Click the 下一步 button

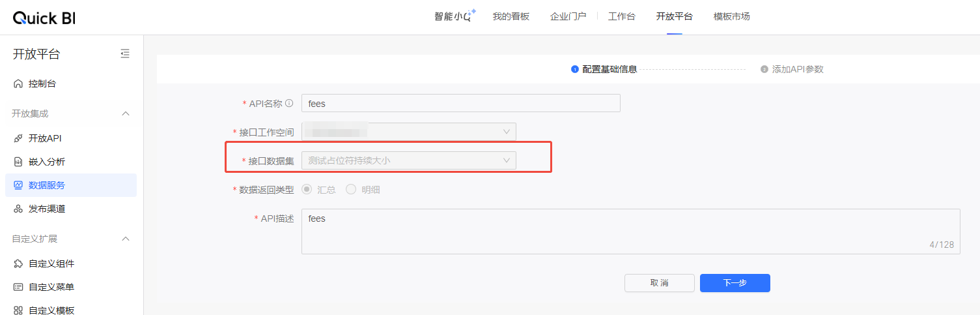[x=735, y=283]
